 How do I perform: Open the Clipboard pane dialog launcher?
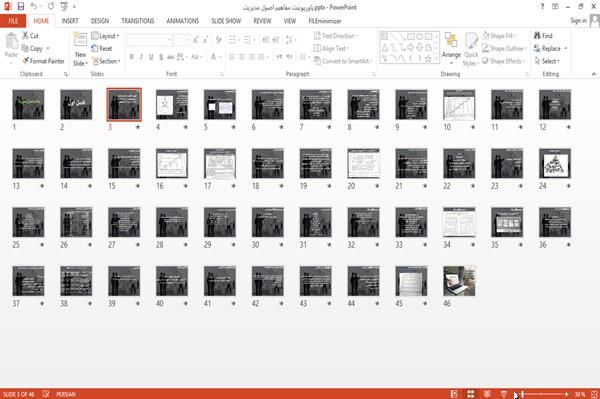(x=66, y=74)
